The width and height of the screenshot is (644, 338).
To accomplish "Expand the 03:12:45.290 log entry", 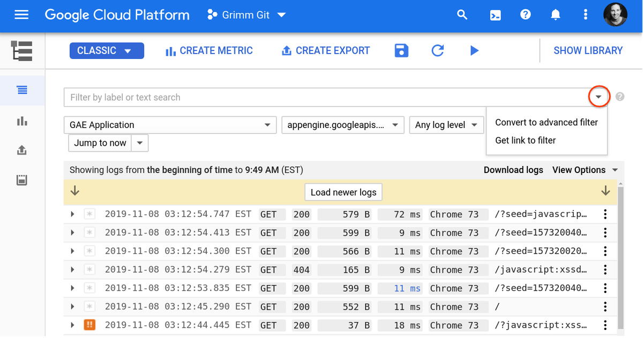I will [73, 307].
